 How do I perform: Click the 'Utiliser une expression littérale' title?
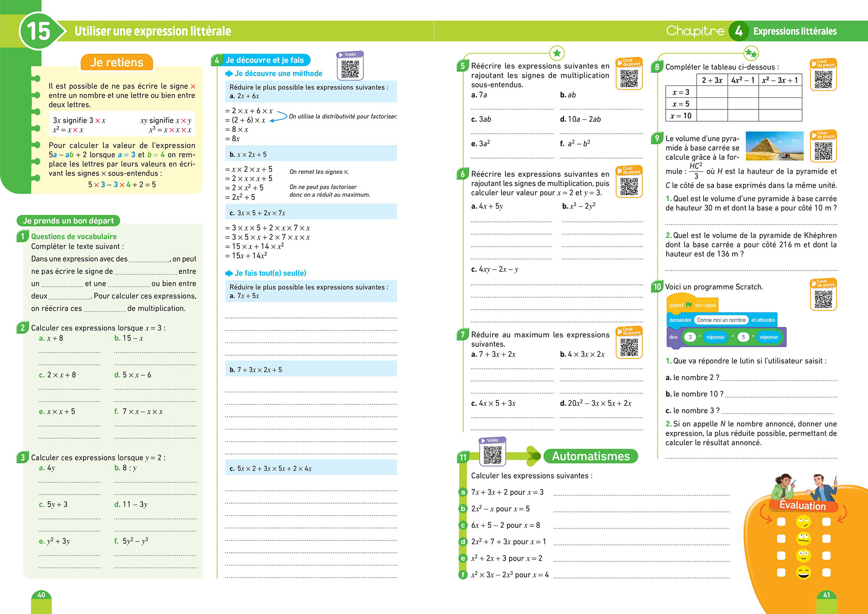tap(153, 31)
